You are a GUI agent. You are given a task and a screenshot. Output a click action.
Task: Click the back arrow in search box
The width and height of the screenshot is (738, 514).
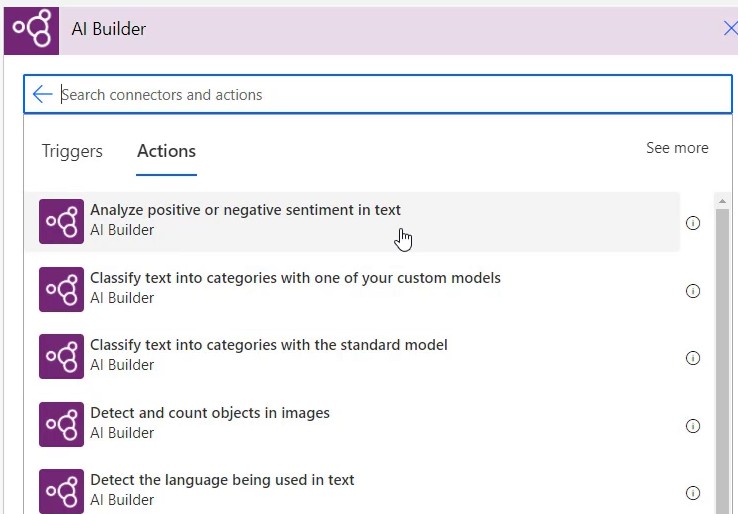(42, 94)
